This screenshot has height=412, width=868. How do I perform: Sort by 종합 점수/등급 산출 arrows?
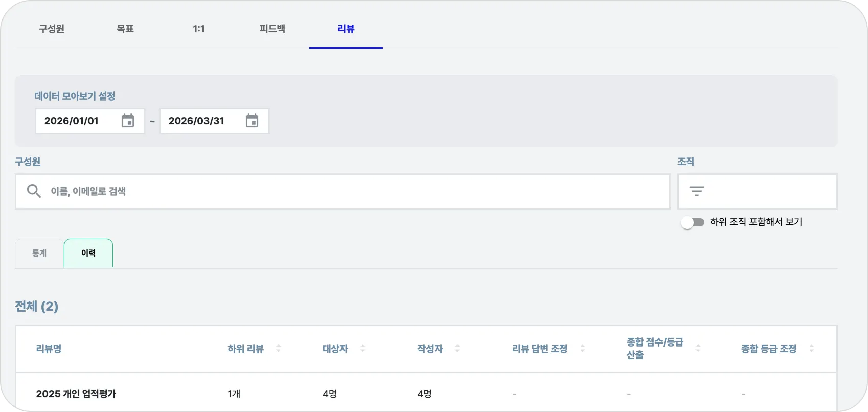[x=698, y=348]
